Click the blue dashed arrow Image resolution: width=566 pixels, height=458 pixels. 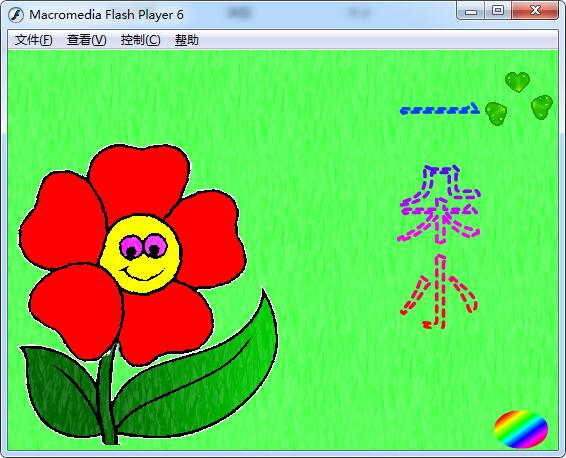(x=440, y=109)
